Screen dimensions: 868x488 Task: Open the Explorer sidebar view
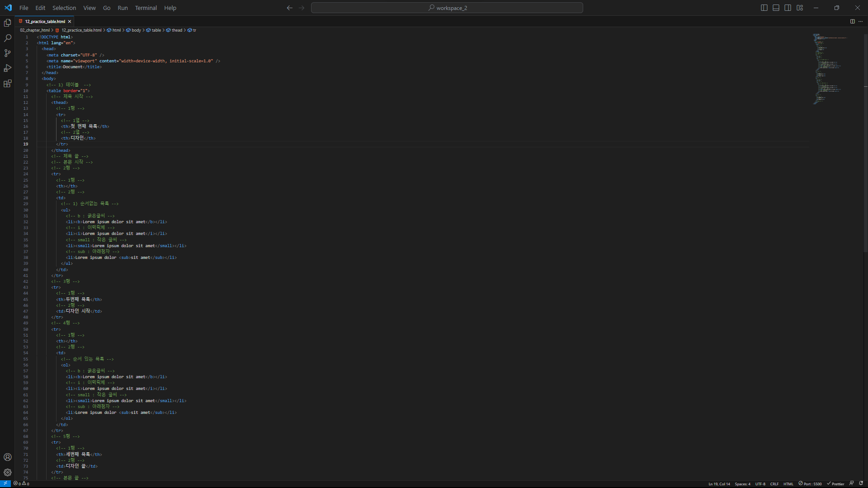pyautogui.click(x=8, y=23)
